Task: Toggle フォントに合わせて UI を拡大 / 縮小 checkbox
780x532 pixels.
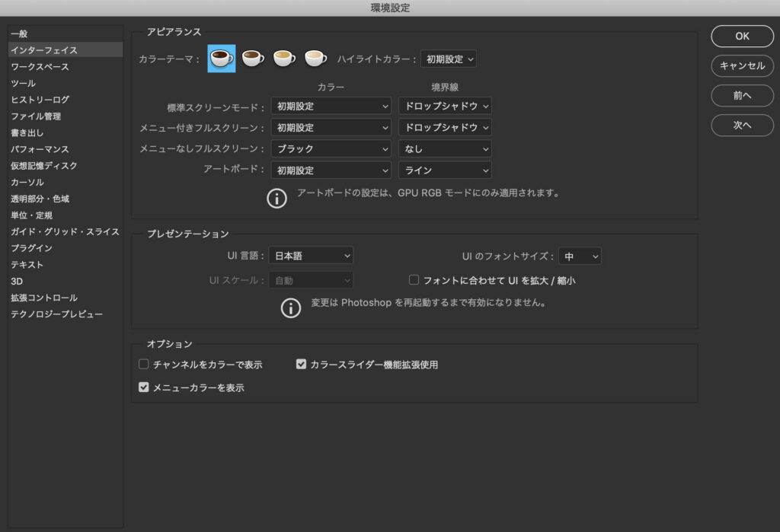Action: pos(414,280)
